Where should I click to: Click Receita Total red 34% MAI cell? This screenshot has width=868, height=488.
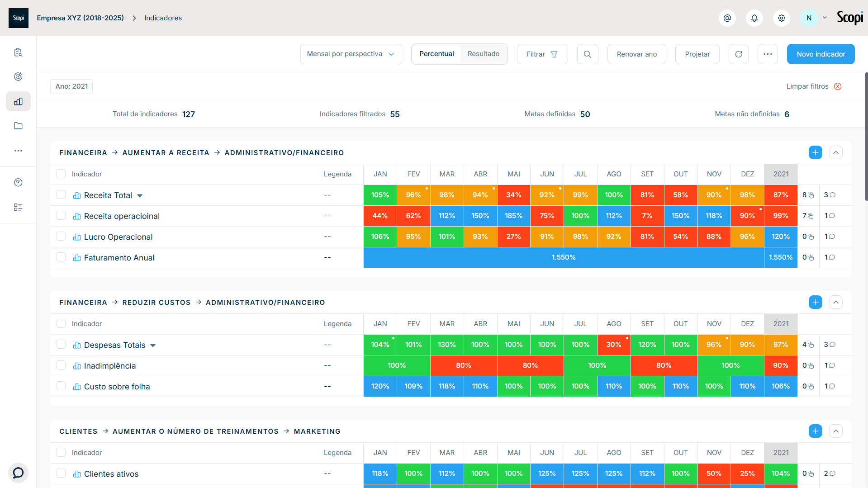pos(513,195)
